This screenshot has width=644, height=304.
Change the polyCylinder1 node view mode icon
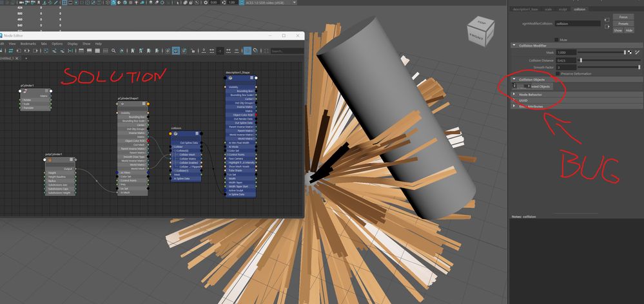pos(72,160)
